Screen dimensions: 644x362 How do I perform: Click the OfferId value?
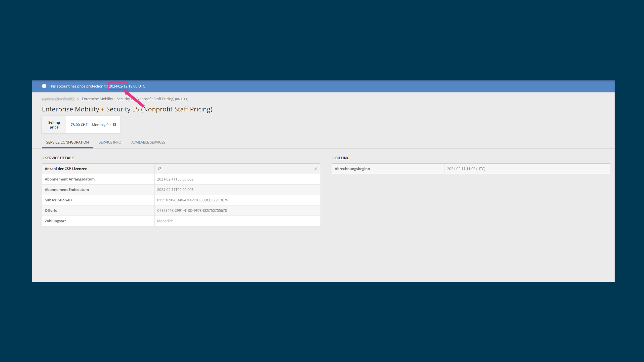[x=192, y=210]
